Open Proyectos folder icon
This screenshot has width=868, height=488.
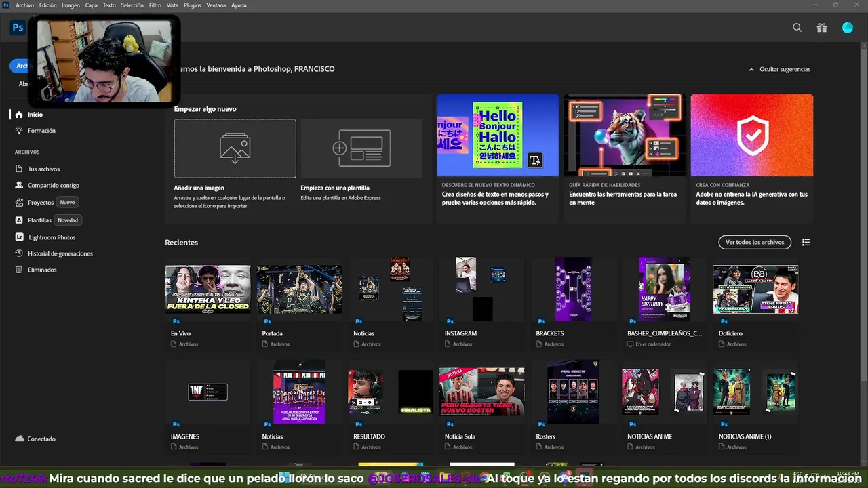pos(19,203)
